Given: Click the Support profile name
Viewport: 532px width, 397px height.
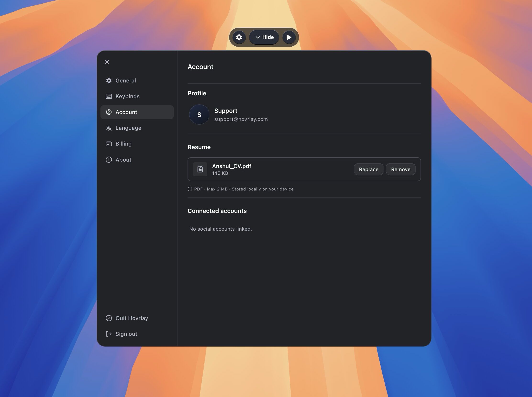Looking at the screenshot, I should pyautogui.click(x=226, y=111).
